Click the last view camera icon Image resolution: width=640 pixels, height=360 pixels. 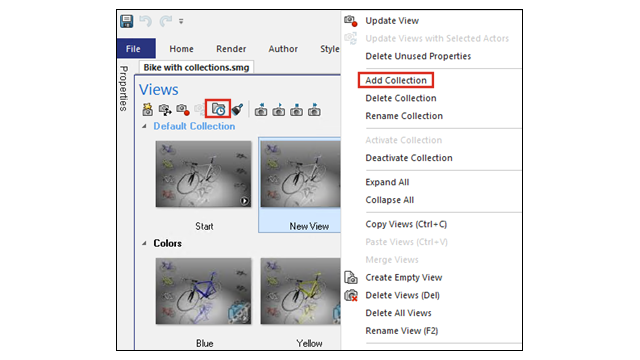point(314,110)
